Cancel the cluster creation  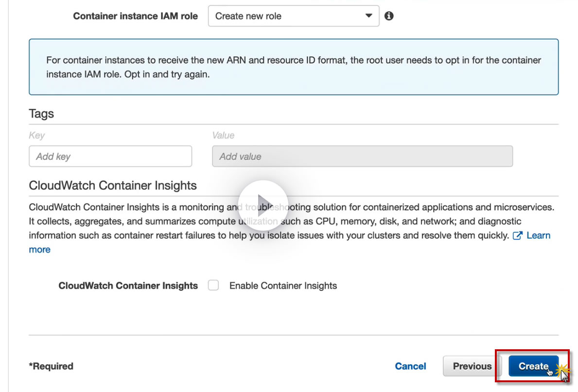(410, 366)
